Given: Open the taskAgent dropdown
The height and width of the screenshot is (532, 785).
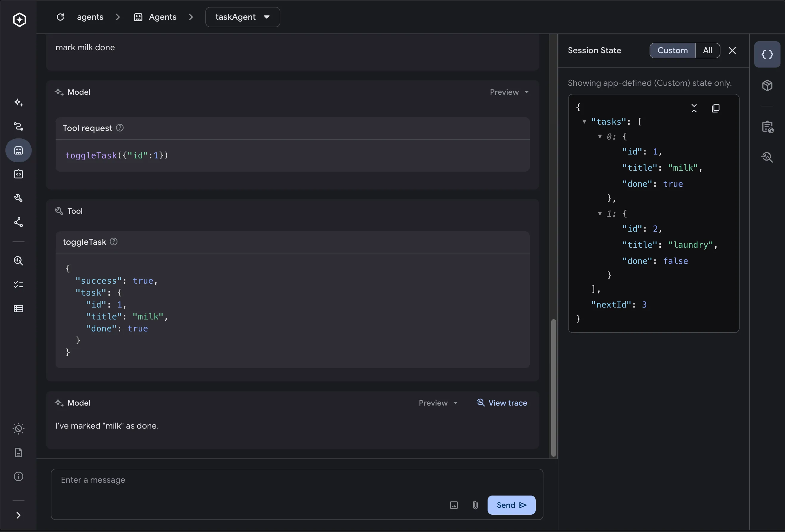Looking at the screenshot, I should (x=242, y=17).
